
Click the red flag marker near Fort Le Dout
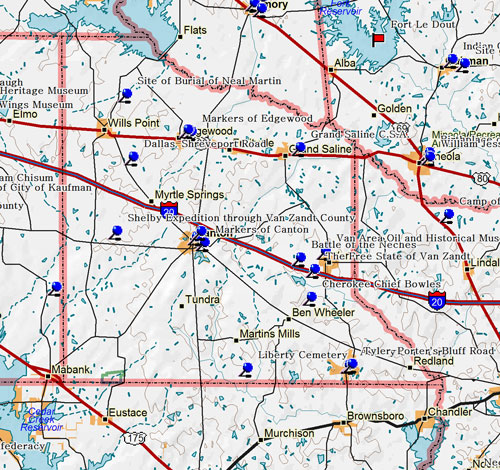click(x=378, y=40)
